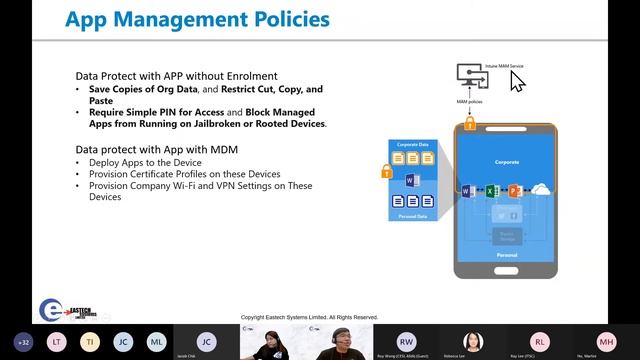This screenshot has width=640, height=360.
Task: Select the Rebecca Lee photo tile
Action: click(473, 342)
